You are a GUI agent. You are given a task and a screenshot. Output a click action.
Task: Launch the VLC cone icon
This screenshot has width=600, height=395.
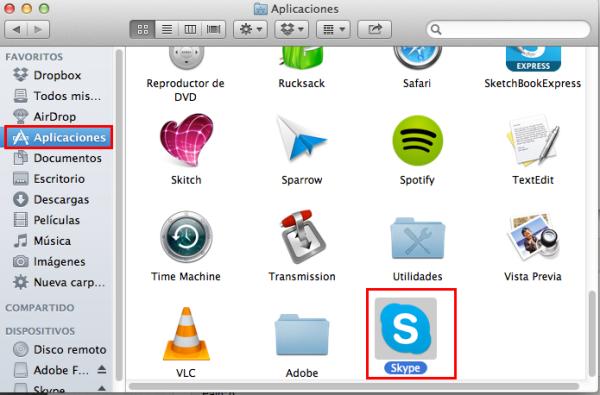[186, 334]
